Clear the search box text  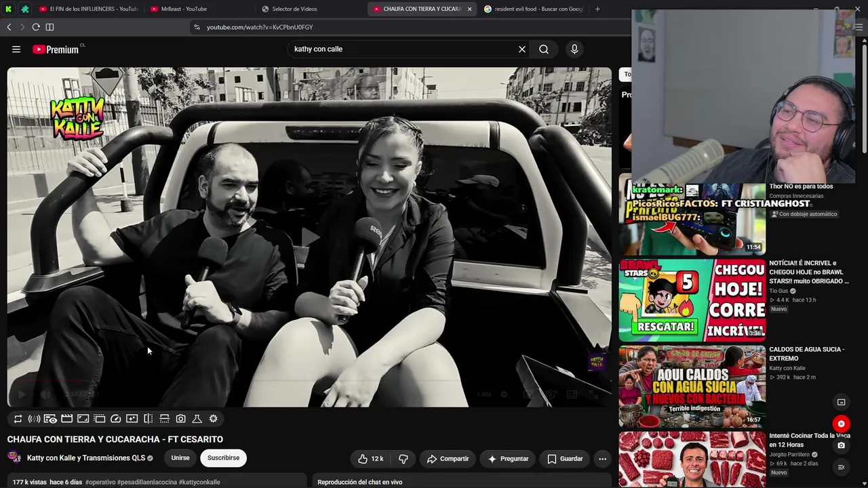[x=522, y=49]
